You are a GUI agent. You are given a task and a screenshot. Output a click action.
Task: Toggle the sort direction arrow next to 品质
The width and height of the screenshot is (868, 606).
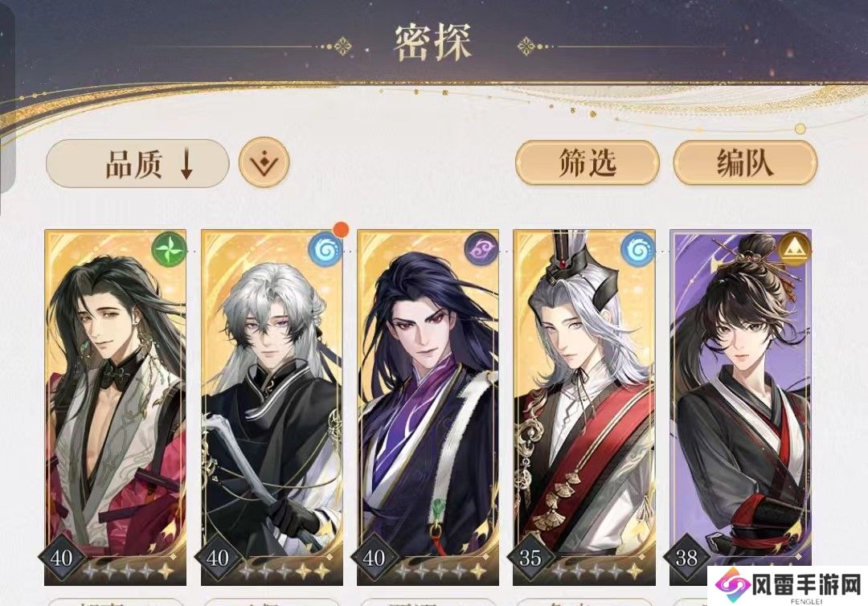(186, 164)
